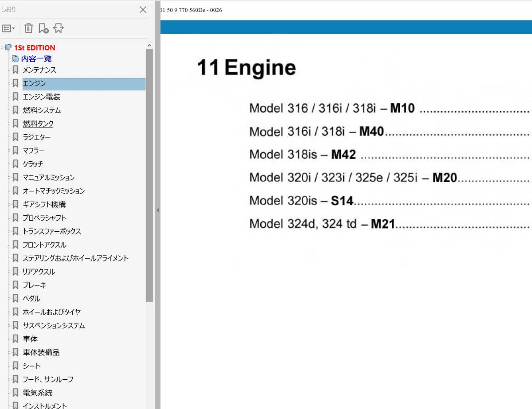Click the find current bookmark icon
Viewport: 532px width, 409px height.
[x=59, y=28]
